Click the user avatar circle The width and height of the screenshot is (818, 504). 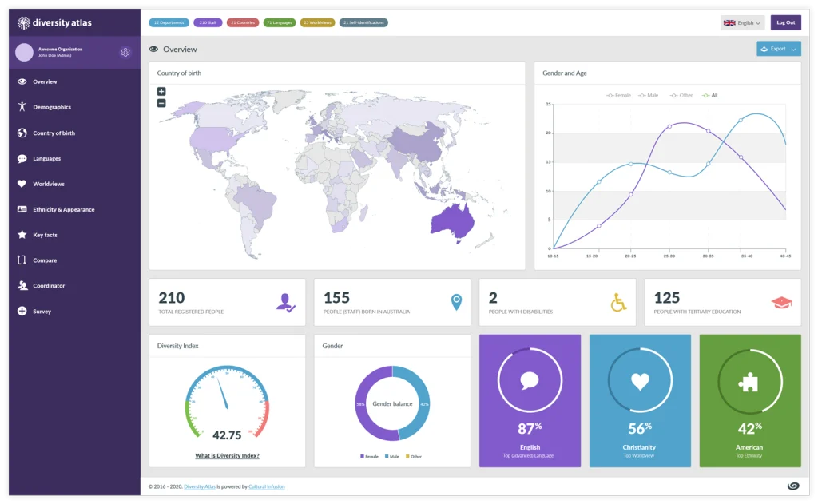(24, 52)
